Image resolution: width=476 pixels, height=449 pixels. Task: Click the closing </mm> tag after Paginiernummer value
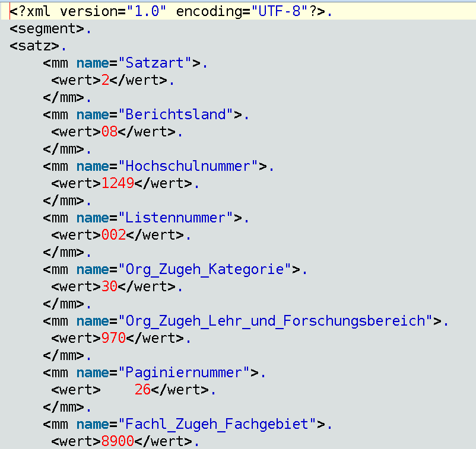coord(64,407)
